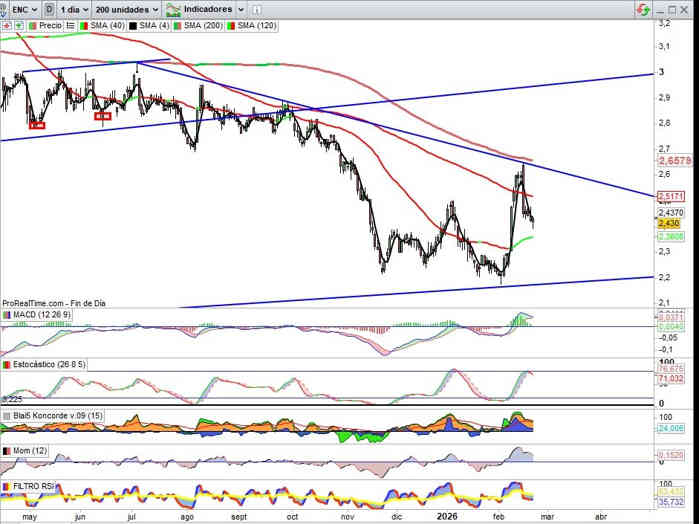Click the Blai5 Koncorde v.09 label
Image resolution: width=699 pixels, height=524 pixels.
(52, 415)
